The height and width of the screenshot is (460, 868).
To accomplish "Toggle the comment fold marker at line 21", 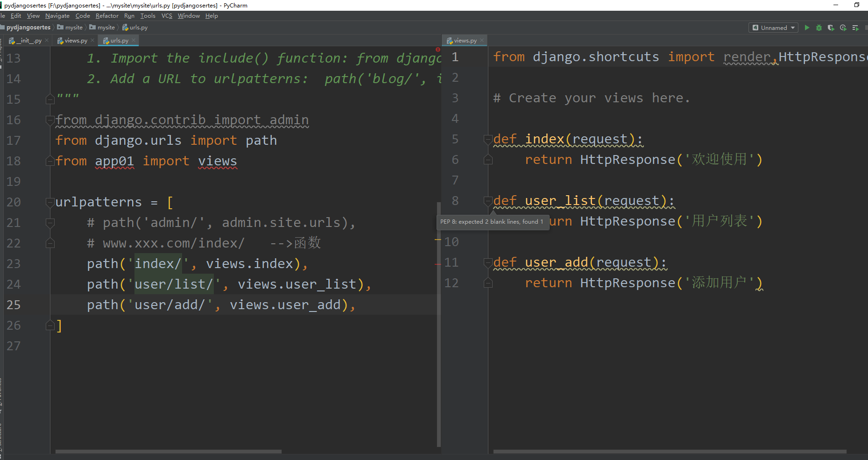I will (50, 223).
